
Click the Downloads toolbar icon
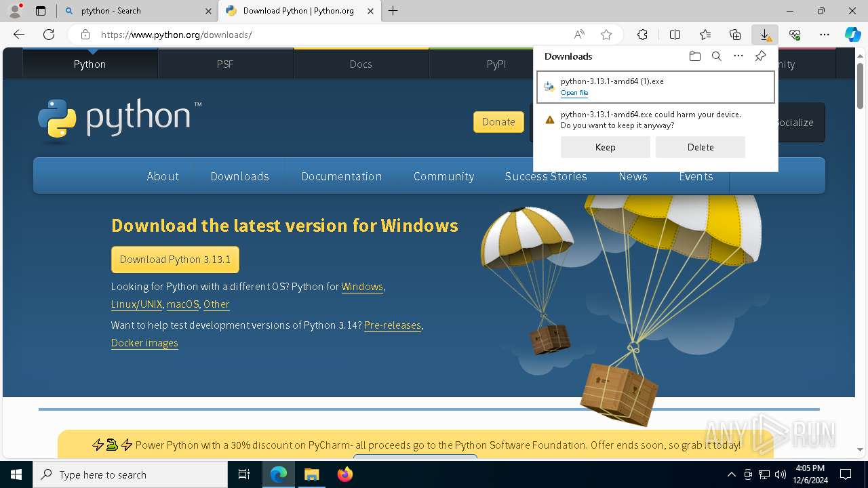point(765,35)
